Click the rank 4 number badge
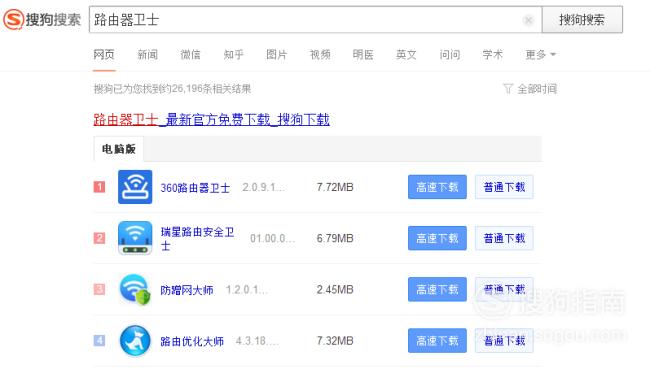The image size is (650, 369). click(99, 340)
